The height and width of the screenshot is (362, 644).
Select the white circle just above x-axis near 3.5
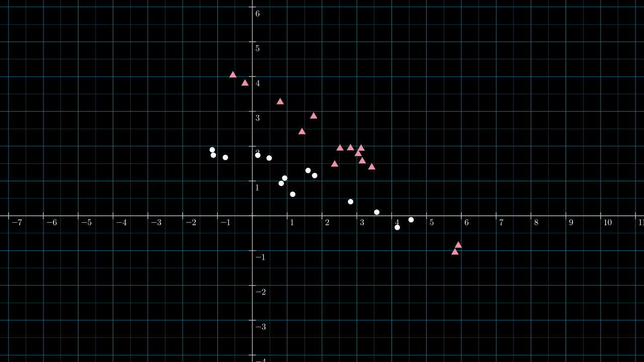tap(377, 212)
